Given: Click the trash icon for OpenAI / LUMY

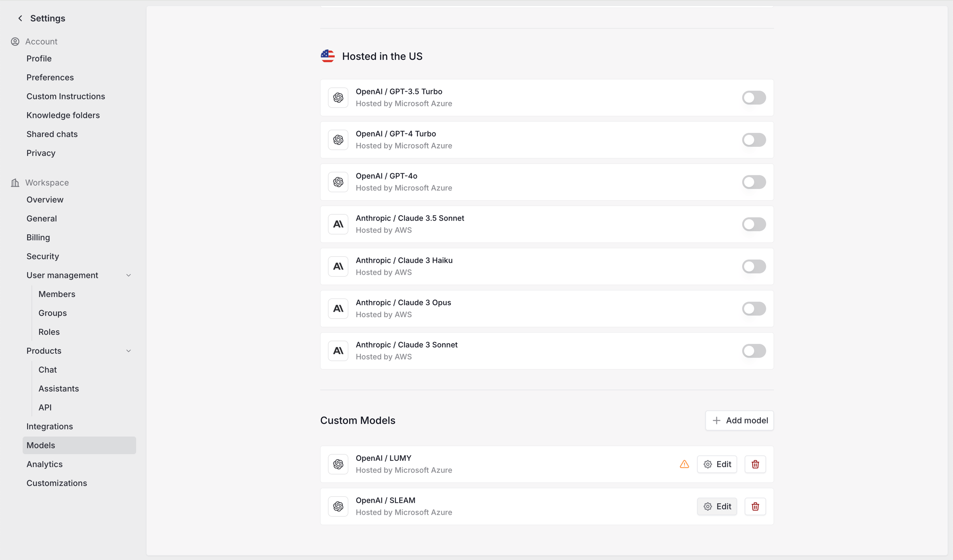Looking at the screenshot, I should [x=755, y=464].
